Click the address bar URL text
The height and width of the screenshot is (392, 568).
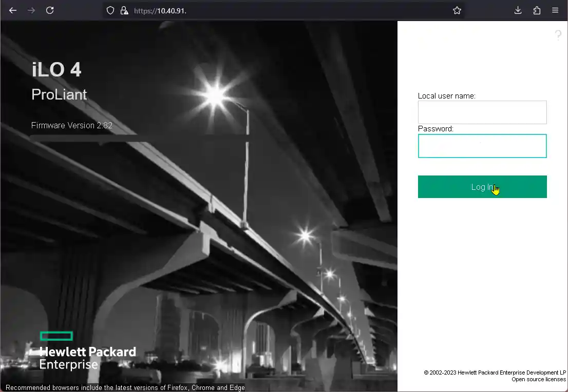point(160,11)
